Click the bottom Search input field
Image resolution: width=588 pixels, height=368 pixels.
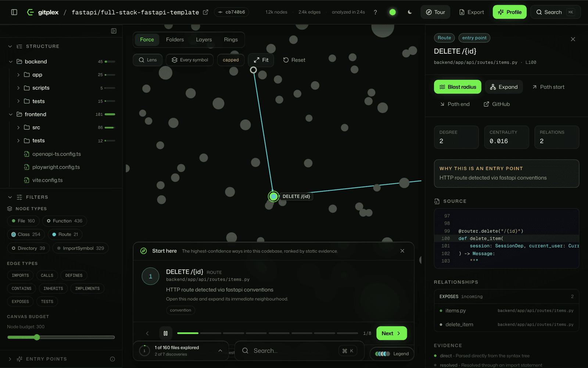[x=299, y=351]
